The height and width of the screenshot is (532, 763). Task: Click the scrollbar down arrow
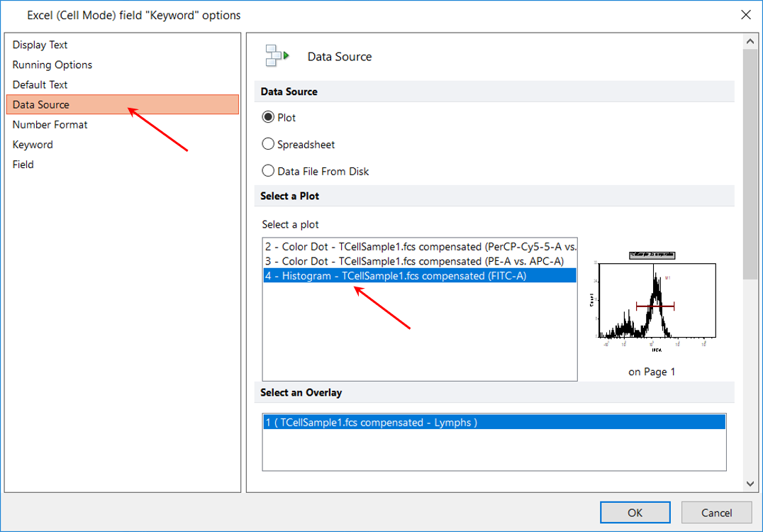[x=750, y=483]
